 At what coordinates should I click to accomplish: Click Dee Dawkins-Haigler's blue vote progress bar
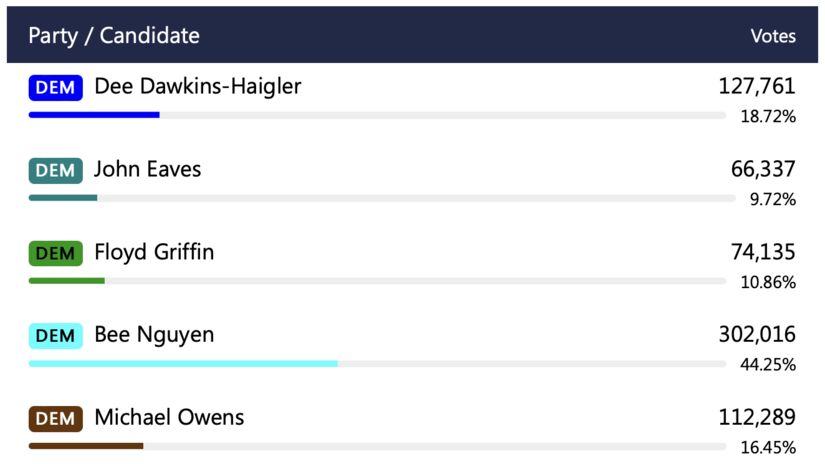point(94,115)
